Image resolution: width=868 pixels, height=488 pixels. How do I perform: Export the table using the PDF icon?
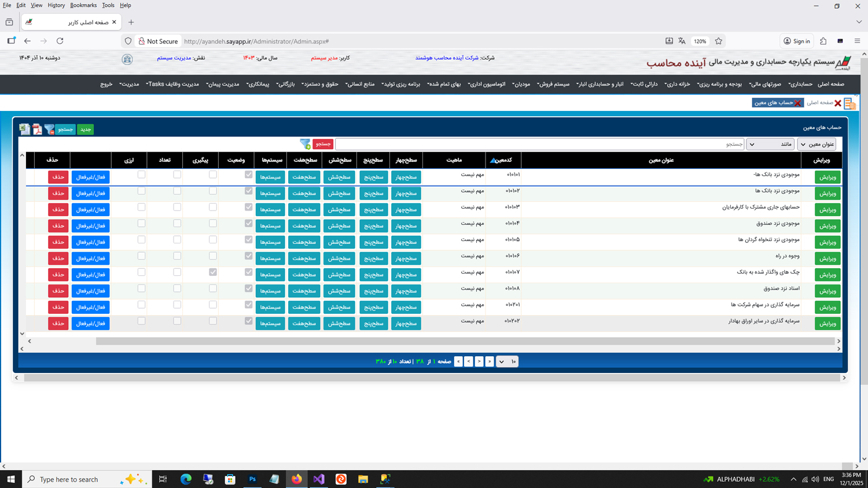[37, 130]
